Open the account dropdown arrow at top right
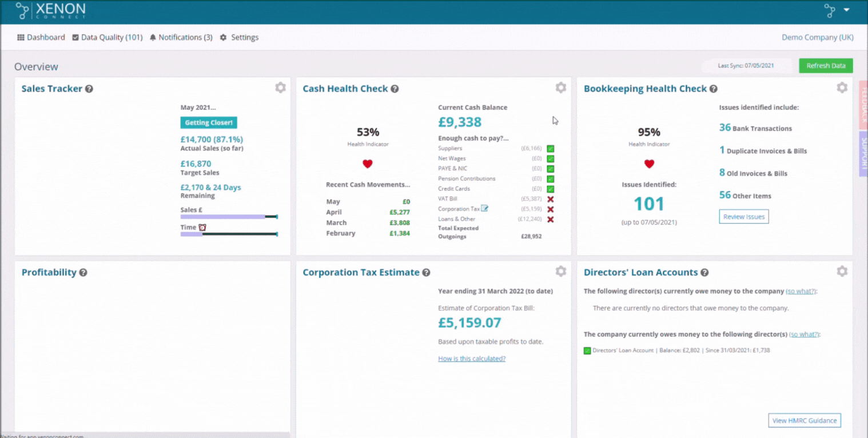The height and width of the screenshot is (438, 868). (x=847, y=10)
